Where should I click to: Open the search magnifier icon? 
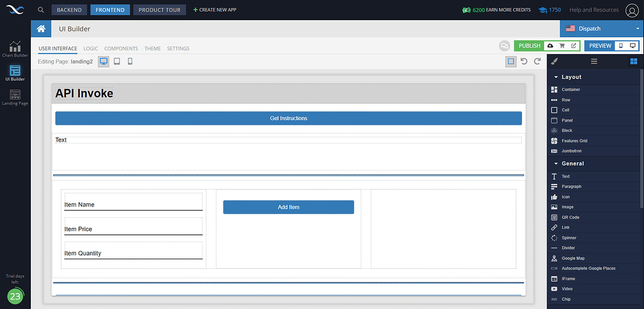pos(41,10)
